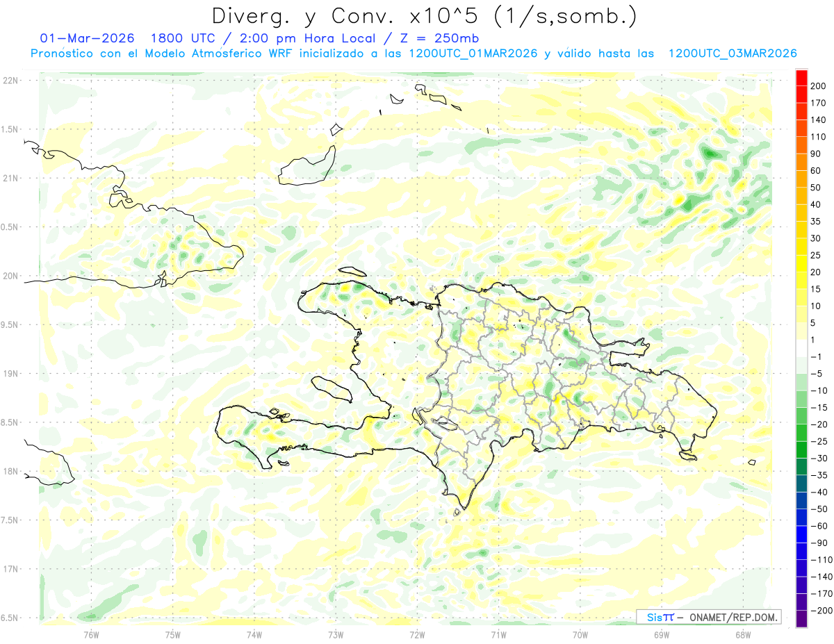Image resolution: width=834 pixels, height=644 pixels.
Task: Click the orange colorbar swatch between 60 and 90
Action: (802, 162)
